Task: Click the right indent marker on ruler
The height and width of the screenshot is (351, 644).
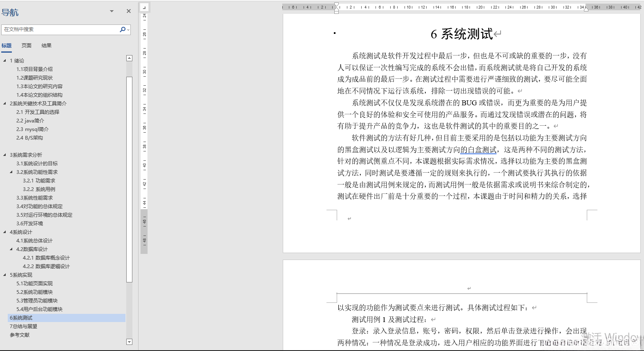Action: (x=586, y=9)
